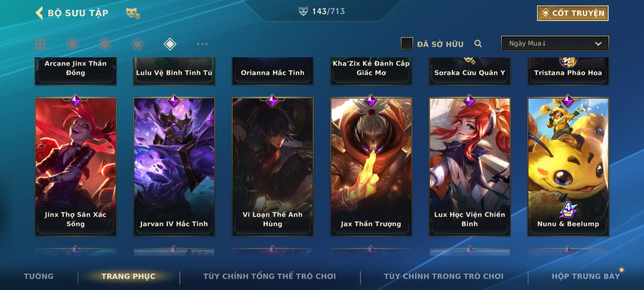This screenshot has width=644, height=290.
Task: Open Tùy Chỉnh Trong Trò Chơi tab
Action: click(444, 276)
